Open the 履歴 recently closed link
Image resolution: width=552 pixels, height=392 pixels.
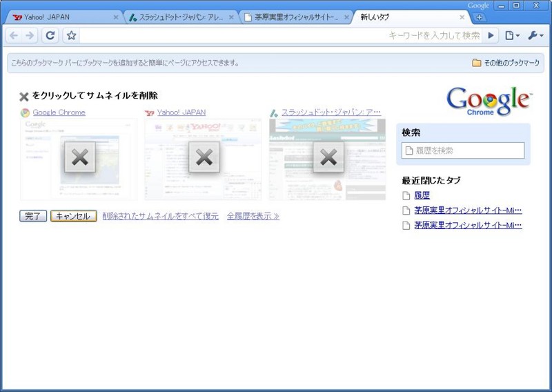422,195
